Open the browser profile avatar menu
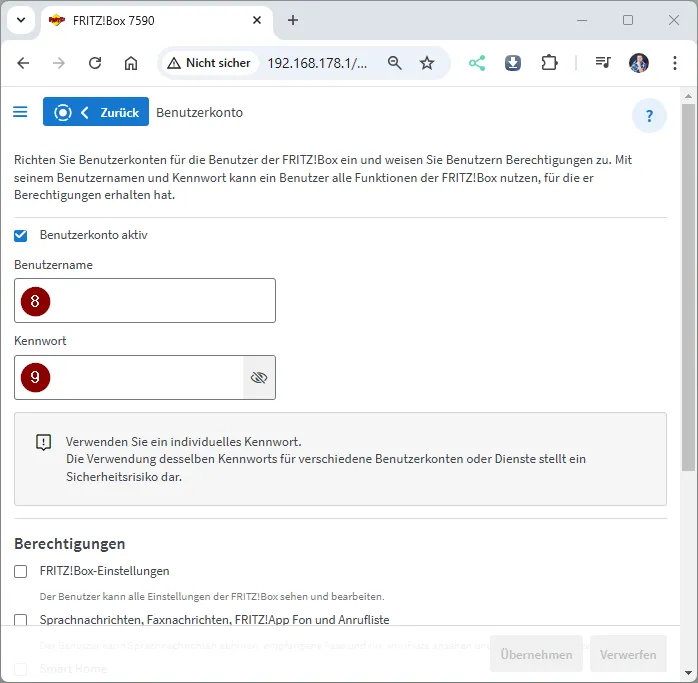 (639, 63)
